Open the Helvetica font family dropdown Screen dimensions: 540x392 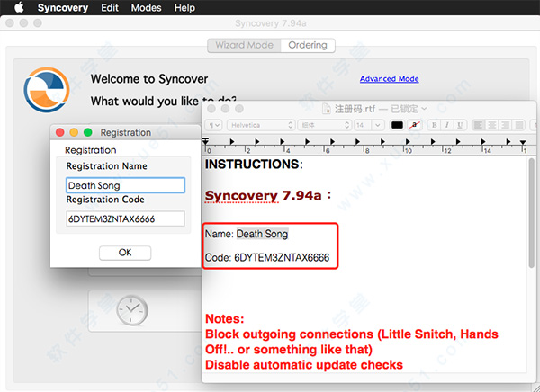point(260,125)
